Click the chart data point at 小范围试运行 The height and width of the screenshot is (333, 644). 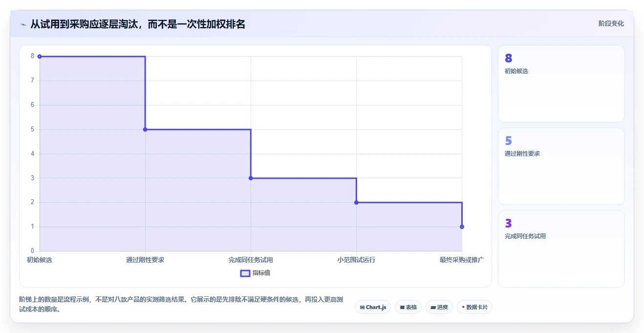(356, 202)
